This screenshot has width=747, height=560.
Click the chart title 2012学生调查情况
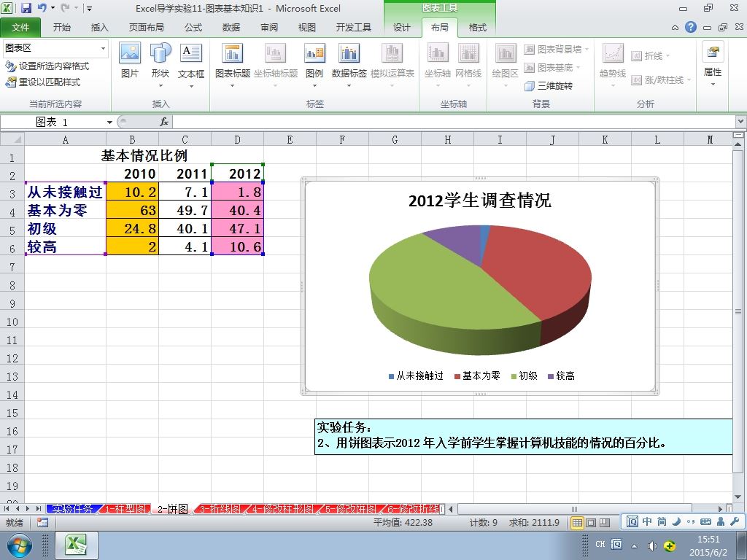tap(480, 201)
